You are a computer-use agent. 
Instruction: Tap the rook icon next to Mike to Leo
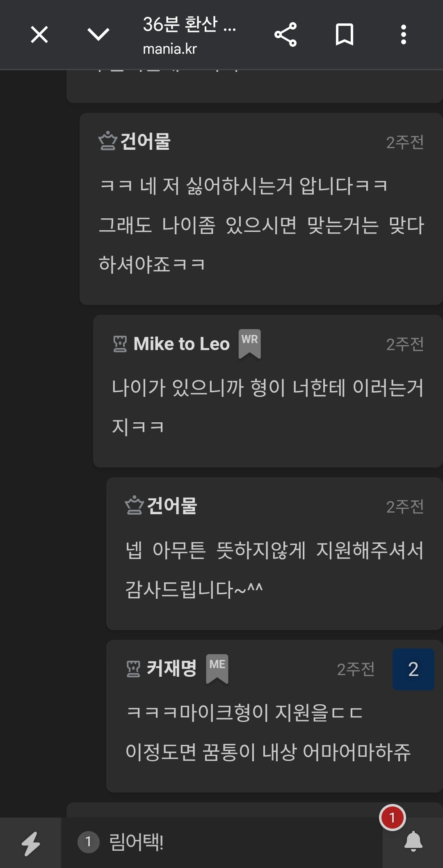click(120, 344)
